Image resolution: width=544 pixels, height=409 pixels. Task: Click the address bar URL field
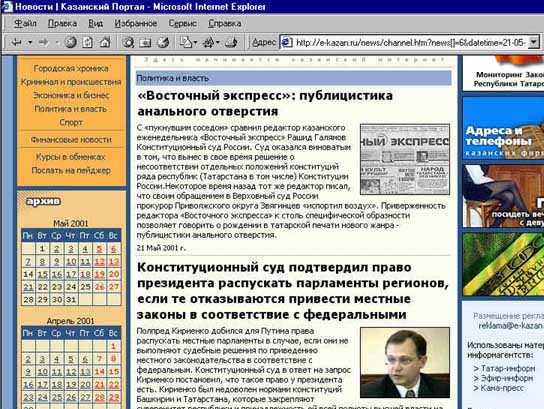(x=409, y=43)
